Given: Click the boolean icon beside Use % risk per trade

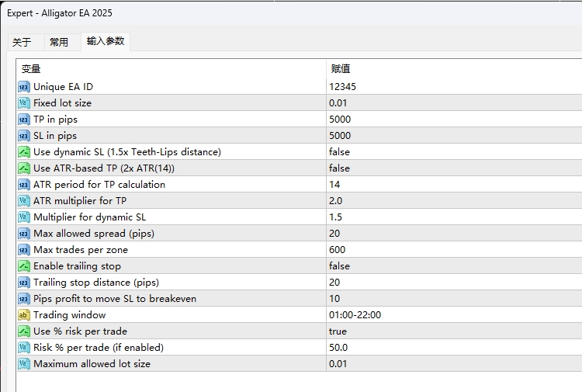Looking at the screenshot, I should point(24,331).
